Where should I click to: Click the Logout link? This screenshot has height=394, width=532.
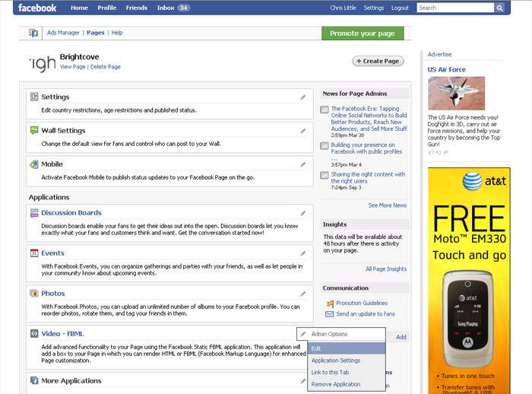[x=400, y=8]
